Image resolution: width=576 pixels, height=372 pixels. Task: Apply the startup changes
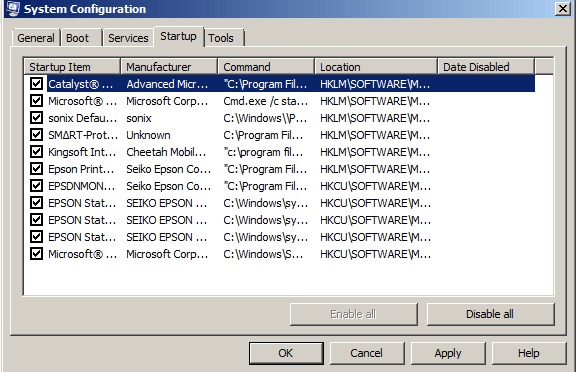point(448,353)
